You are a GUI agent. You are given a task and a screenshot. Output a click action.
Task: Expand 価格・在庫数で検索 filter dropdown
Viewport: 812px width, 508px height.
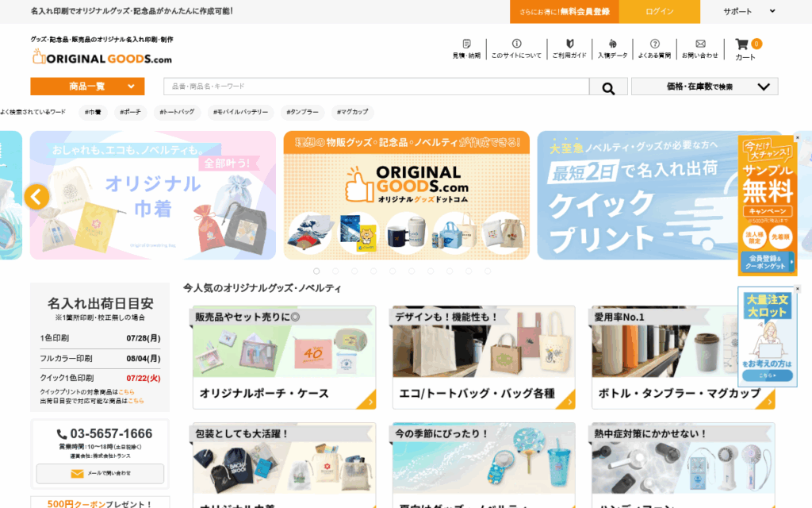704,87
